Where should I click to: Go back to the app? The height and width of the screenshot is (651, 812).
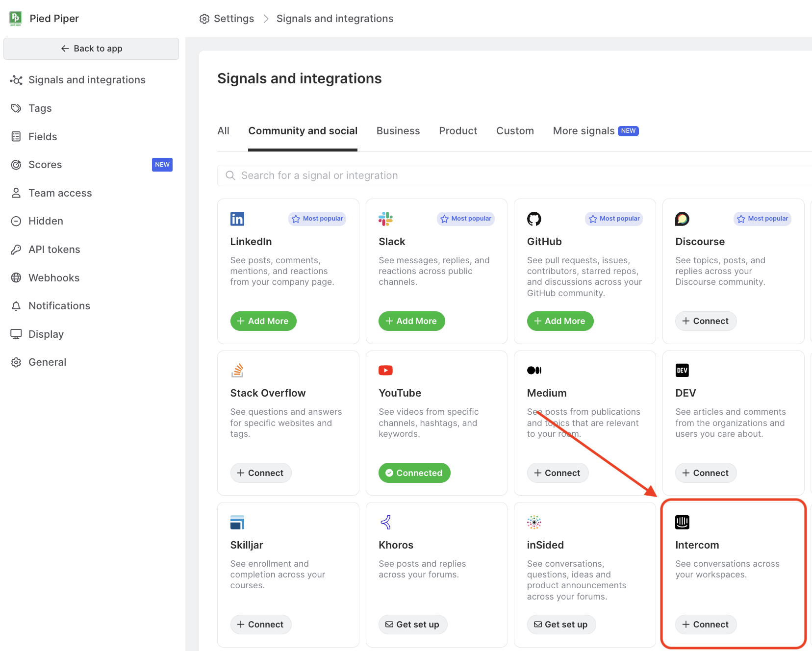(91, 49)
